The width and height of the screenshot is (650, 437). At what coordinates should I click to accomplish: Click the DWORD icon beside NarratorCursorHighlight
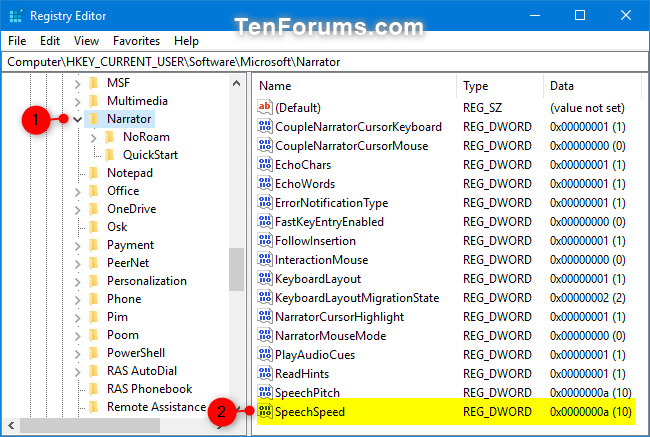pyautogui.click(x=265, y=317)
